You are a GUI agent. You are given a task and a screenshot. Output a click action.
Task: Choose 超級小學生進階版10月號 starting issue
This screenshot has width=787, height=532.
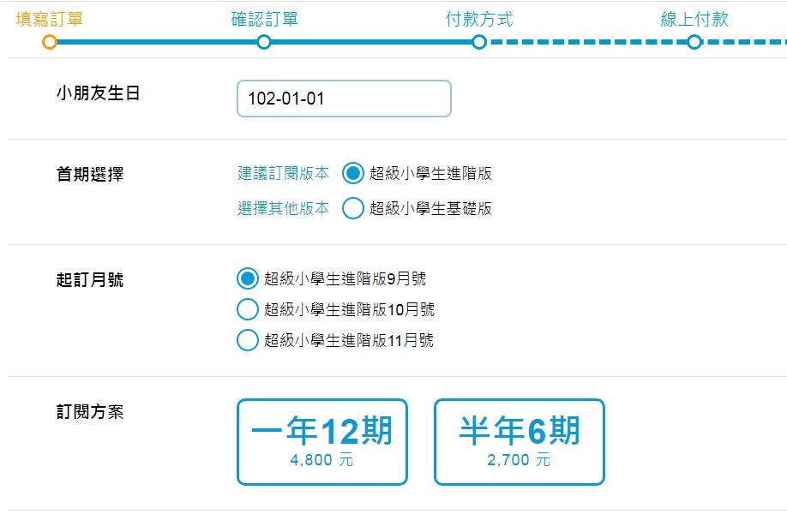click(248, 309)
